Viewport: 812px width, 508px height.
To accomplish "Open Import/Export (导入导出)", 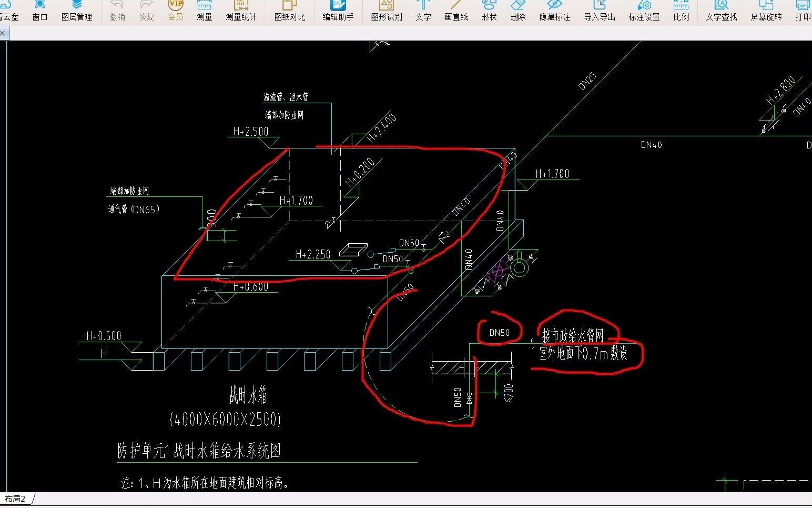I will point(600,11).
